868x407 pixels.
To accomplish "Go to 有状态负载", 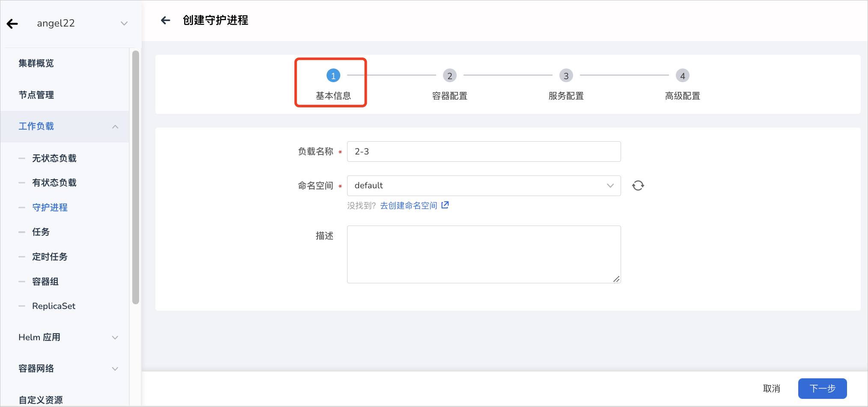I will 54,183.
